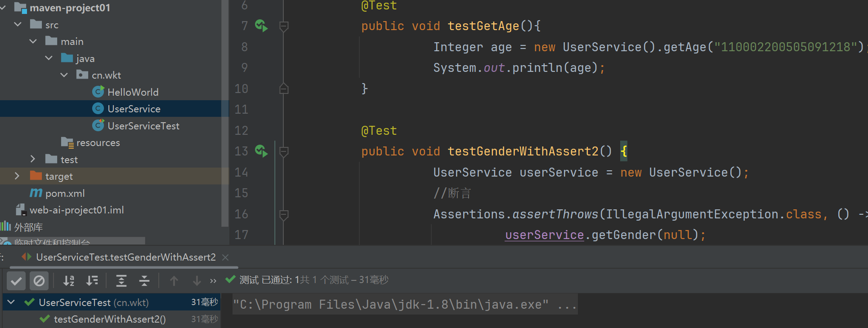Image resolution: width=868 pixels, height=328 pixels.
Task: Run testGetAge from gutter icon
Action: tap(261, 26)
